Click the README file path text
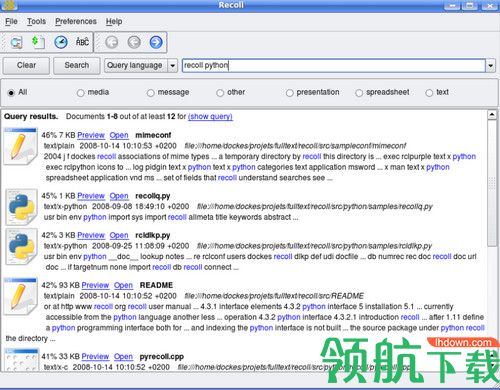The height and width of the screenshot is (390, 500). tap(274, 296)
